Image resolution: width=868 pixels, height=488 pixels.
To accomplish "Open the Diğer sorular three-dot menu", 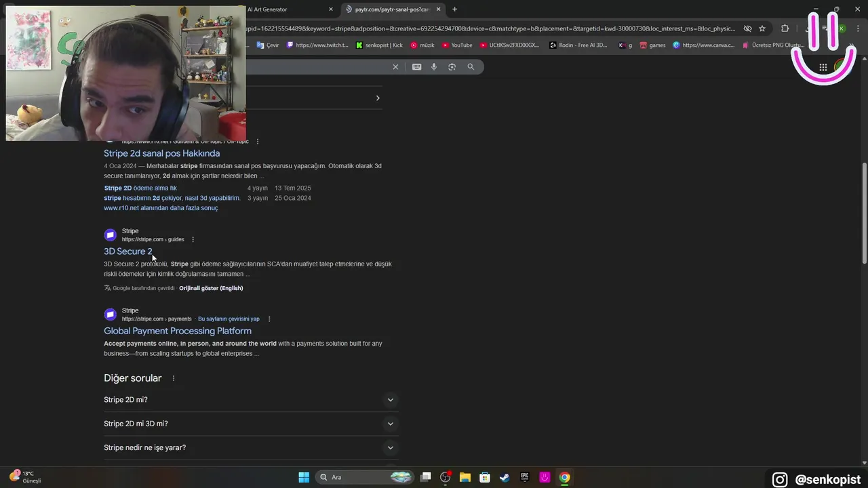I will pyautogui.click(x=174, y=378).
